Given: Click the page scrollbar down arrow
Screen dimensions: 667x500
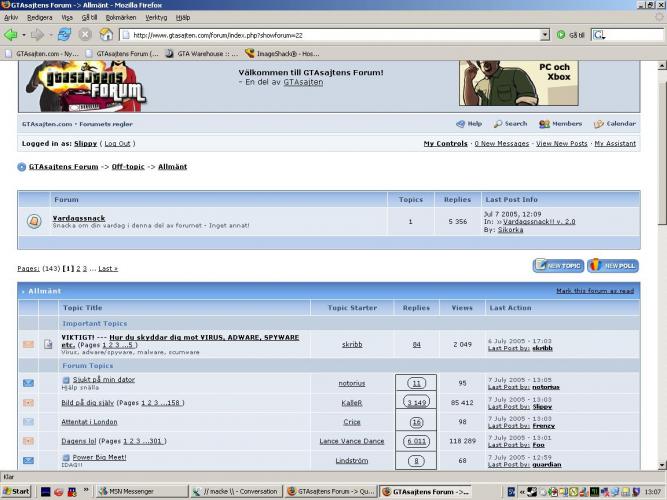Looking at the screenshot, I should (662, 465).
